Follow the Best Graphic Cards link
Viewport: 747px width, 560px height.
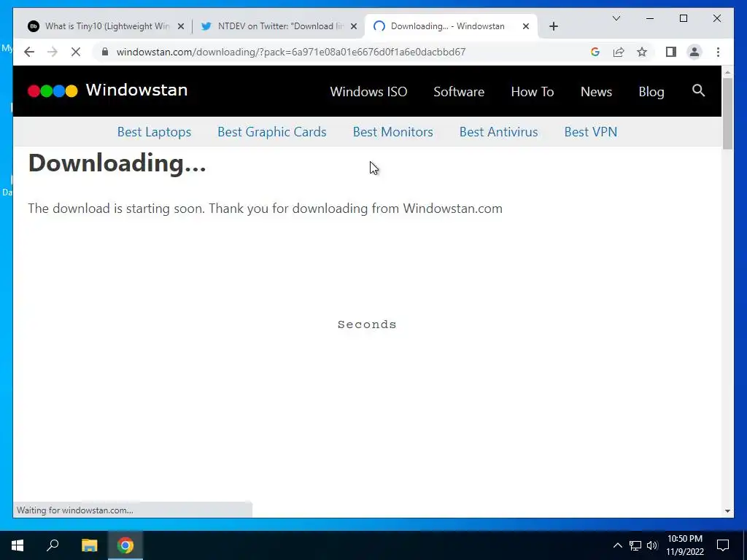coord(272,132)
